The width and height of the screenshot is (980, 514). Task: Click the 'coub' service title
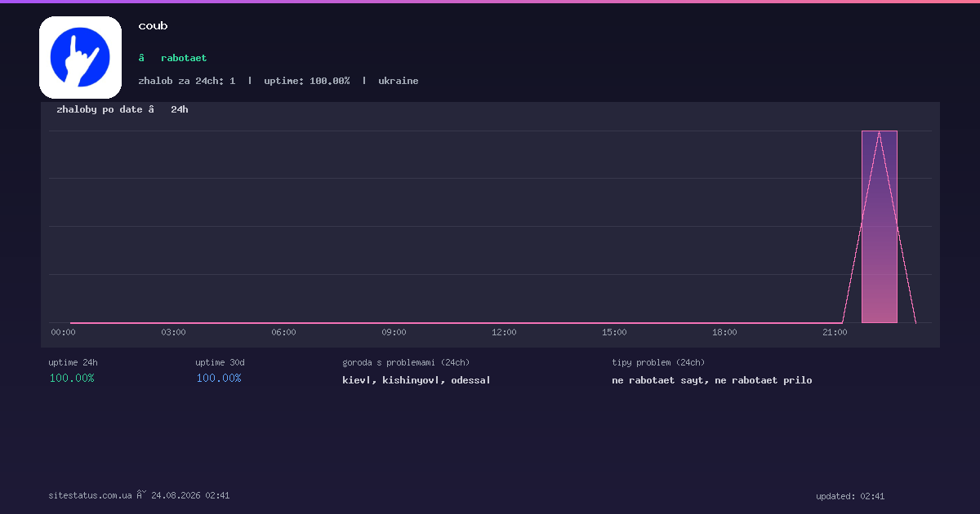(x=153, y=26)
